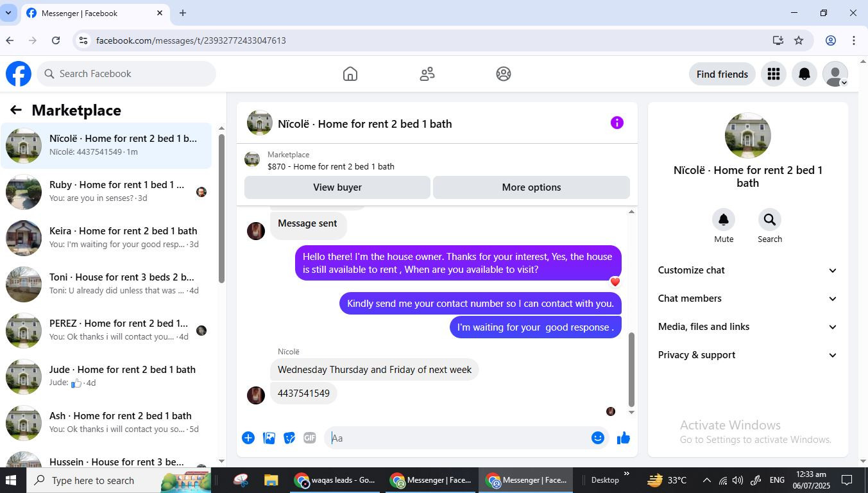Click More options button

531,187
